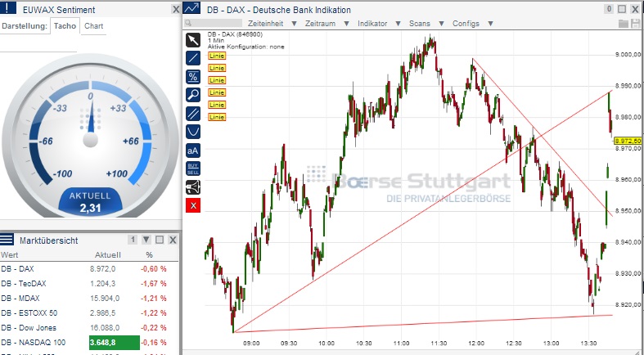
Task: Click the bottommost yellow Linie label
Action: click(217, 117)
